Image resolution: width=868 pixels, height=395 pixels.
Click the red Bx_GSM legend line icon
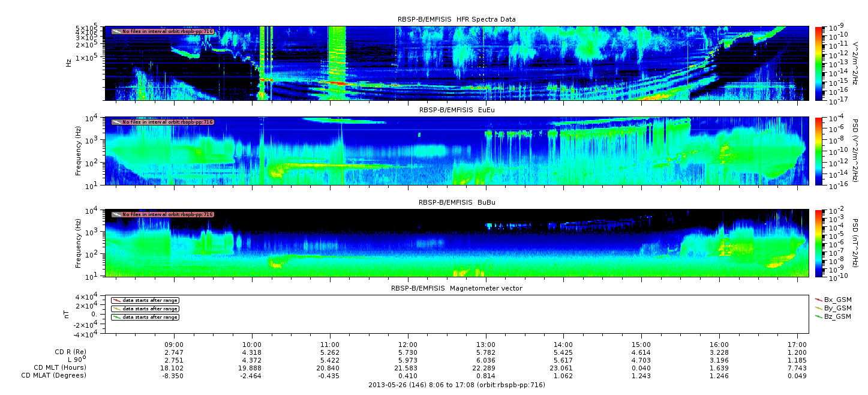(819, 299)
